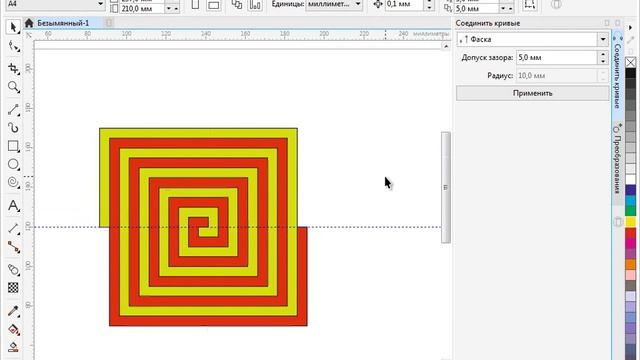
Task: Switch to the 'Безымянный-1' document tab
Action: tap(63, 23)
